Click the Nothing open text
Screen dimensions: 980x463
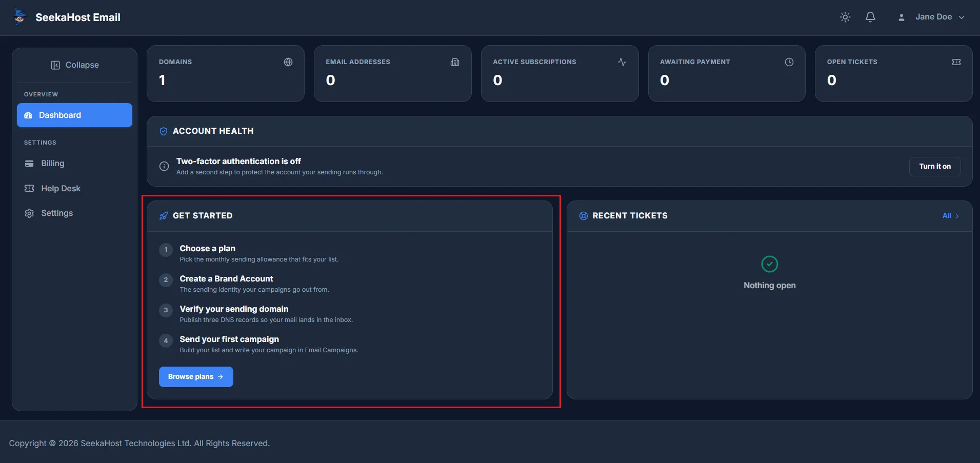[770, 286]
